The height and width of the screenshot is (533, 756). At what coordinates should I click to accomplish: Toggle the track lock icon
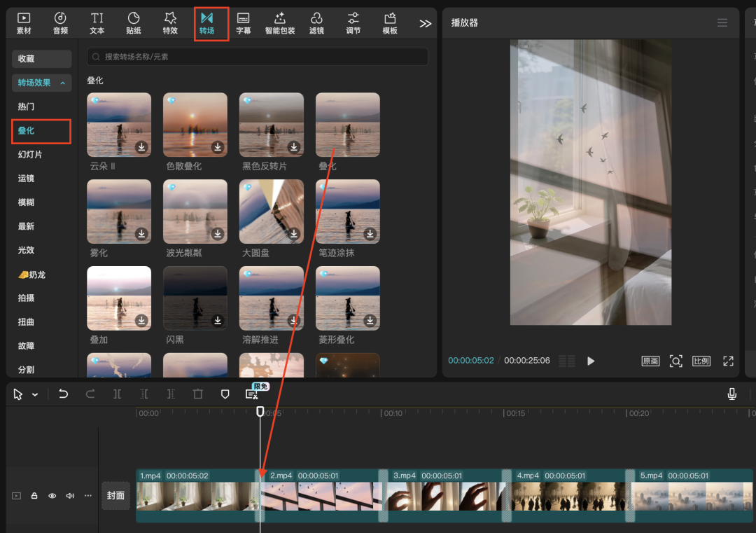click(x=34, y=496)
